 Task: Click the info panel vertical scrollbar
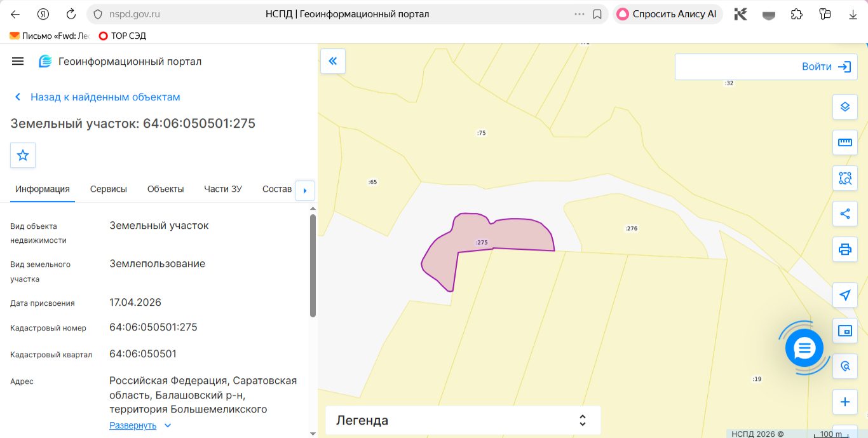coord(313,266)
